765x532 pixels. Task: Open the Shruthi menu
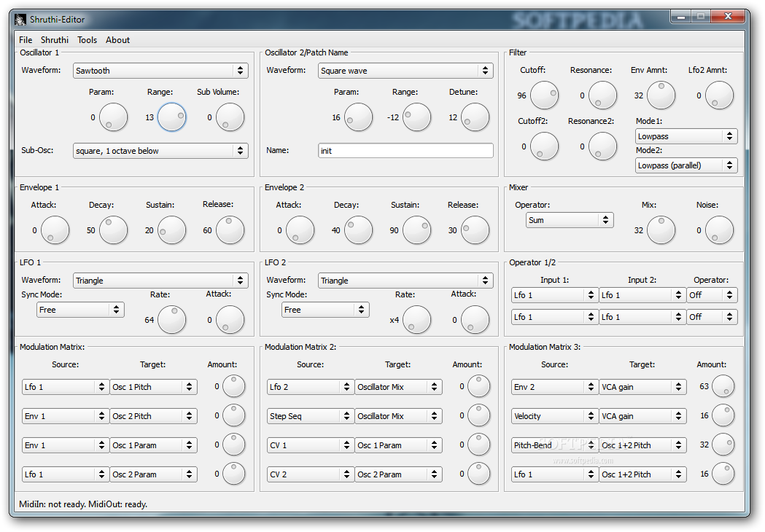click(55, 40)
